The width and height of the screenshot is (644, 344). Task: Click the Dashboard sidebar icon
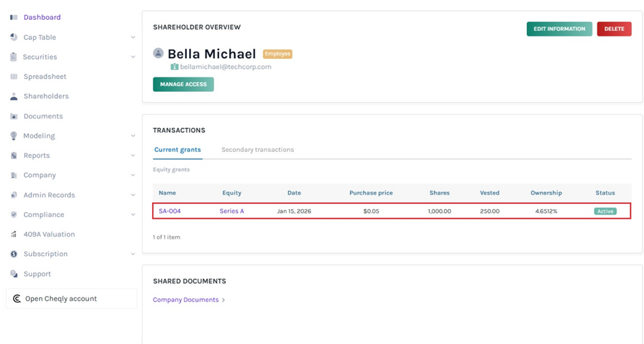pos(14,17)
